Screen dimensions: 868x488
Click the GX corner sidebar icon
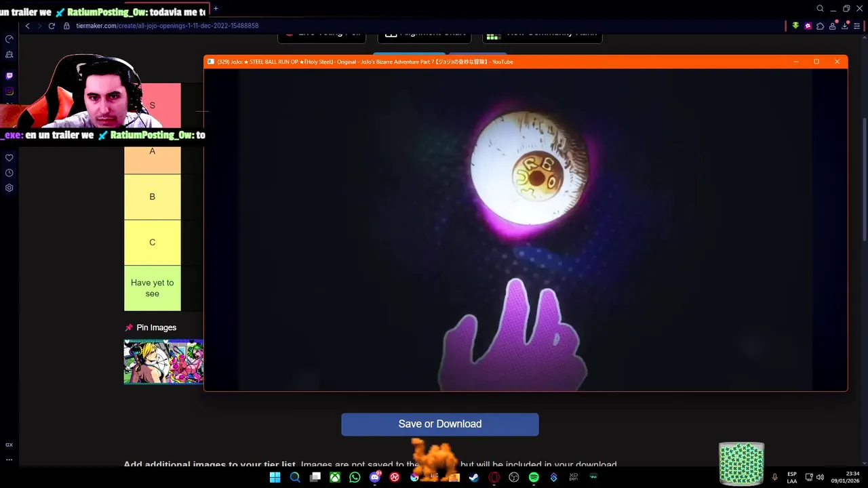click(x=9, y=445)
